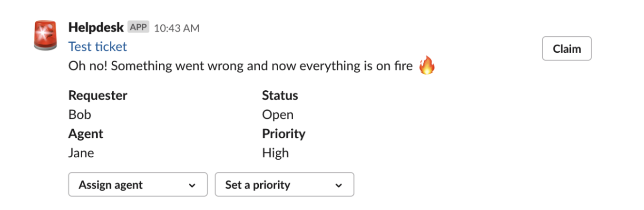Image resolution: width=644 pixels, height=210 pixels.
Task: Click the APP badge next to Helpdesk
Action: click(138, 28)
